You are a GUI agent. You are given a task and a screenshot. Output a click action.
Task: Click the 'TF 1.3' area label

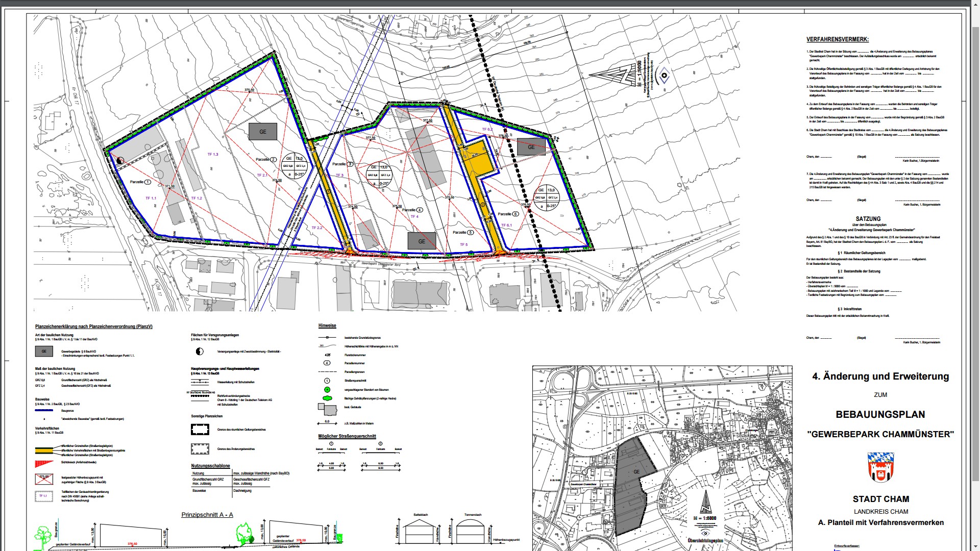(213, 155)
